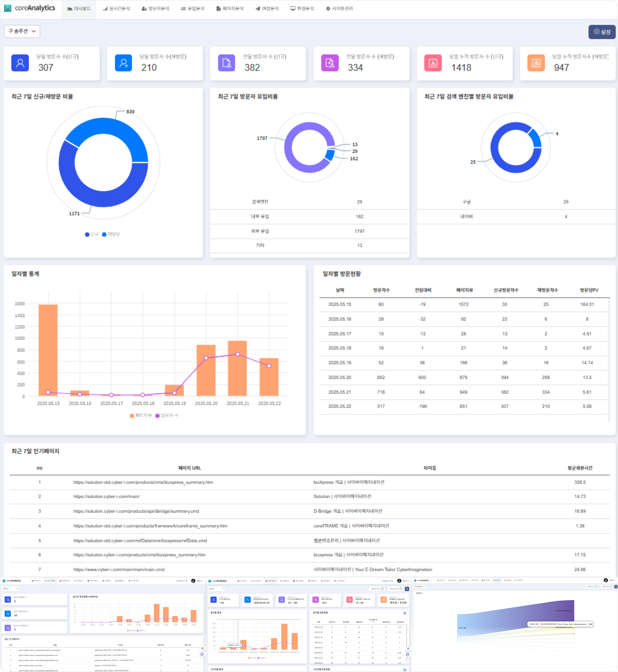Viewport: 618px width, 672px height.
Task: Expand the solution selector in bottom-left panel
Action: [11, 589]
